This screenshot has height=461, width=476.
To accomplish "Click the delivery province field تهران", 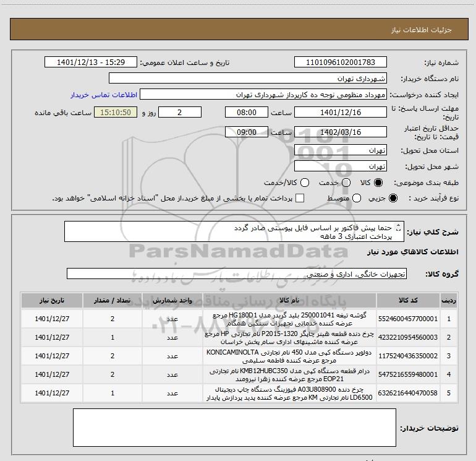I will coord(340,150).
